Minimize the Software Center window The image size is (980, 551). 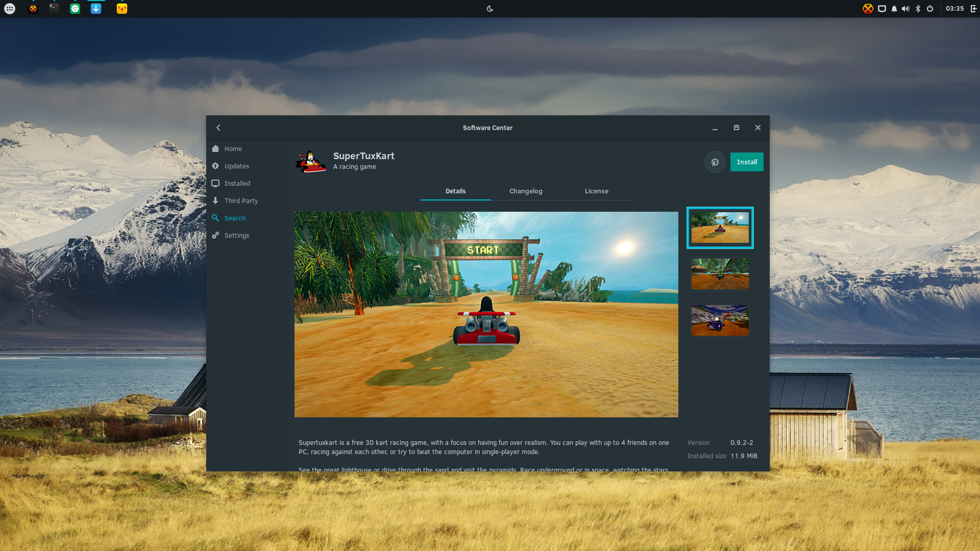click(715, 128)
